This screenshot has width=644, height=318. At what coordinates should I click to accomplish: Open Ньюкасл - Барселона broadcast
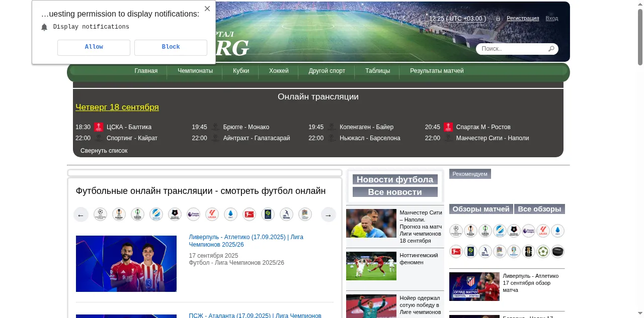(x=370, y=138)
